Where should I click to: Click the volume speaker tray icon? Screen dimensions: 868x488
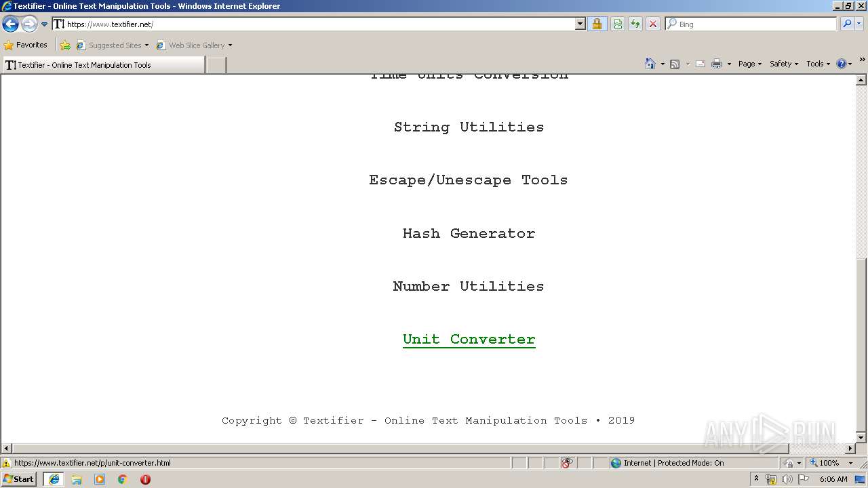click(787, 479)
